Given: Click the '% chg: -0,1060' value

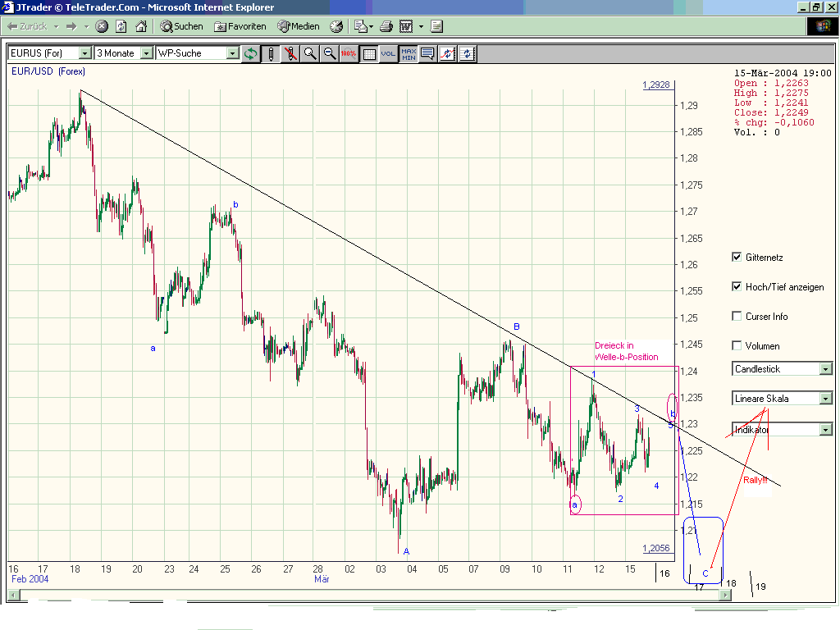Looking at the screenshot, I should pyautogui.click(x=774, y=122).
